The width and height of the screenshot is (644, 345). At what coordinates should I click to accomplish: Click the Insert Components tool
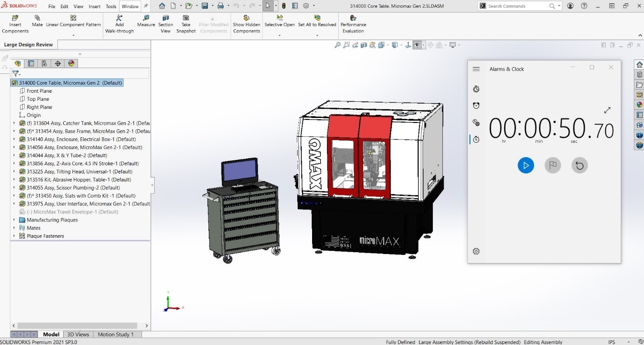[15, 24]
